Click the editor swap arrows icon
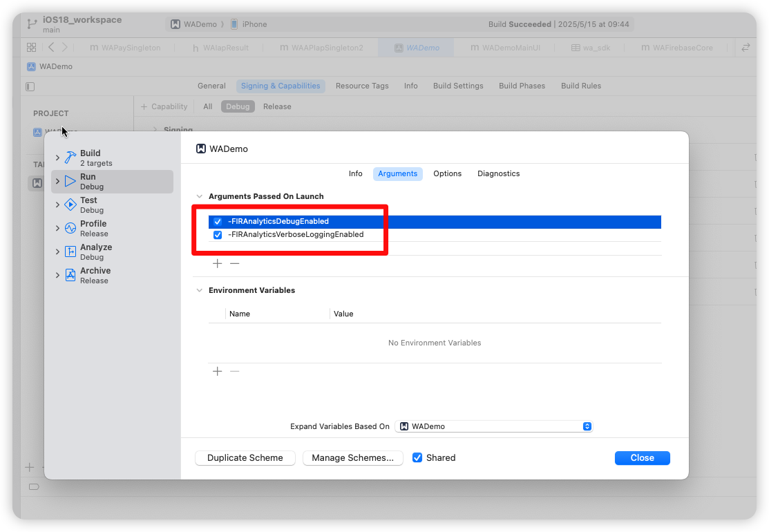 [x=746, y=47]
